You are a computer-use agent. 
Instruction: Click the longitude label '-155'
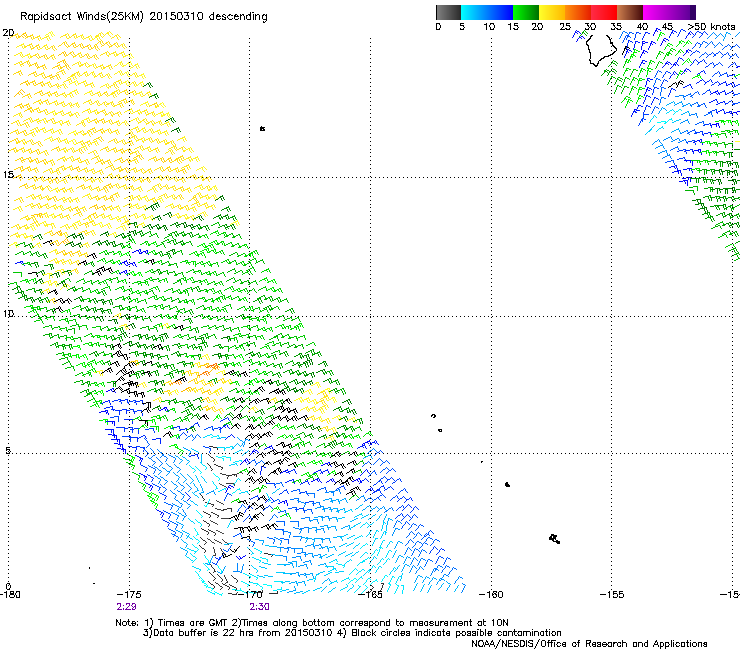click(x=612, y=595)
